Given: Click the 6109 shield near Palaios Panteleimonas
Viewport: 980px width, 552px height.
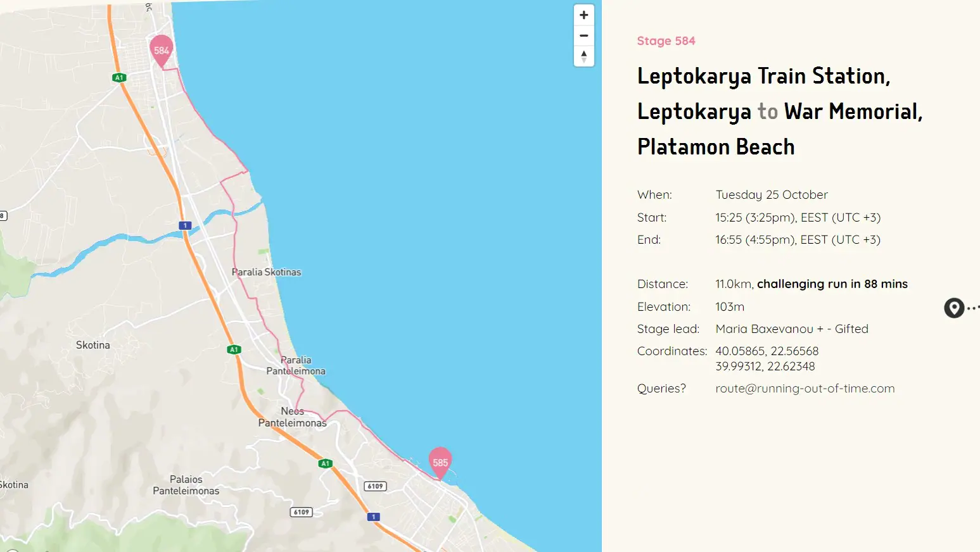Looking at the screenshot, I should (x=302, y=512).
